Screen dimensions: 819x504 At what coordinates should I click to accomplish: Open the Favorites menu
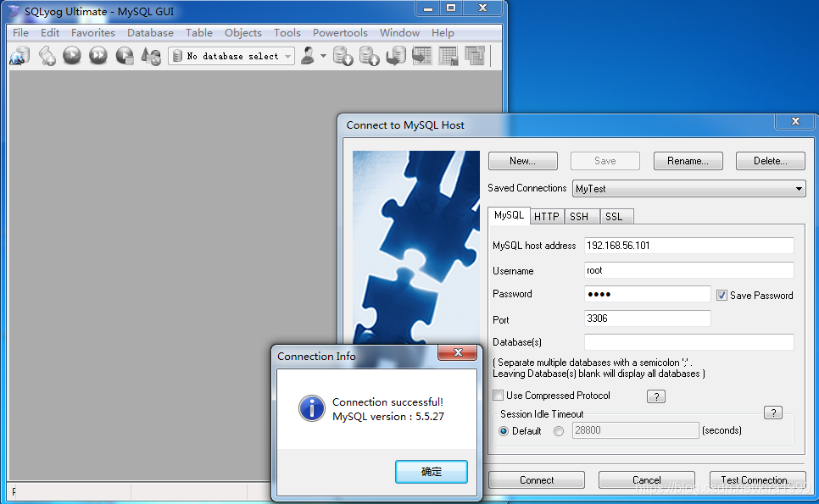pyautogui.click(x=93, y=33)
